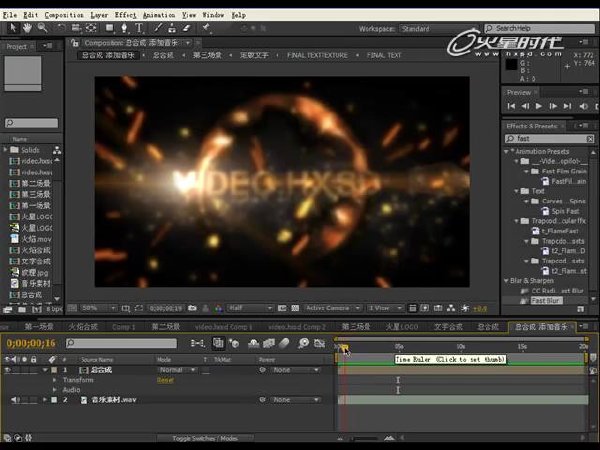Open the Normal blend mode dropdown
Viewport: 600px width, 450px height.
[x=178, y=370]
